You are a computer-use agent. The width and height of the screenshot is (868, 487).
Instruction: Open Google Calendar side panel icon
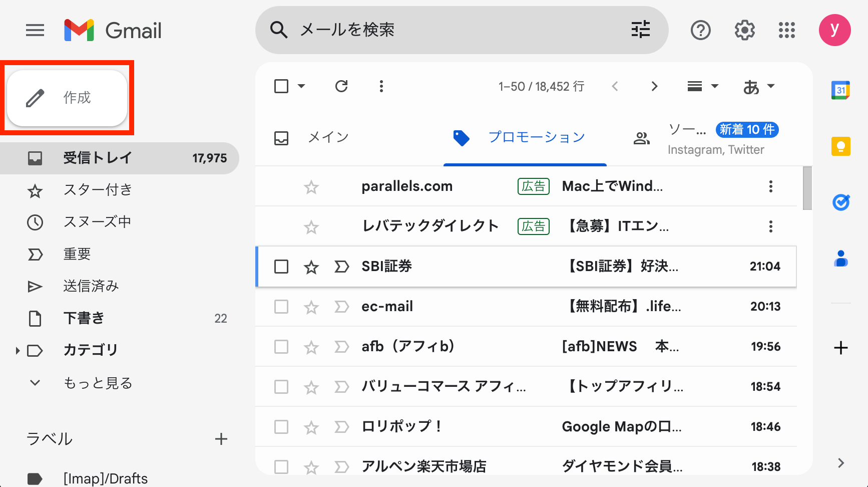(x=841, y=90)
